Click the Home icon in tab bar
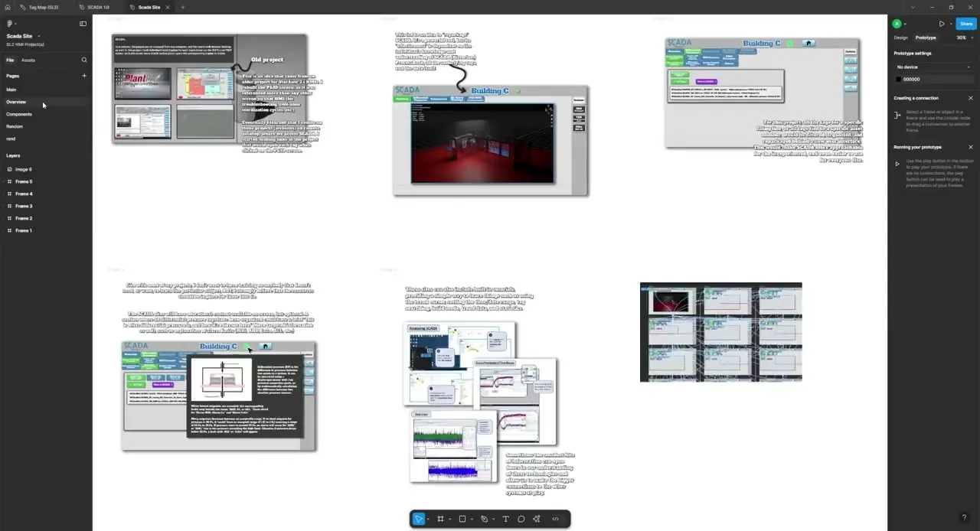 tap(8, 7)
